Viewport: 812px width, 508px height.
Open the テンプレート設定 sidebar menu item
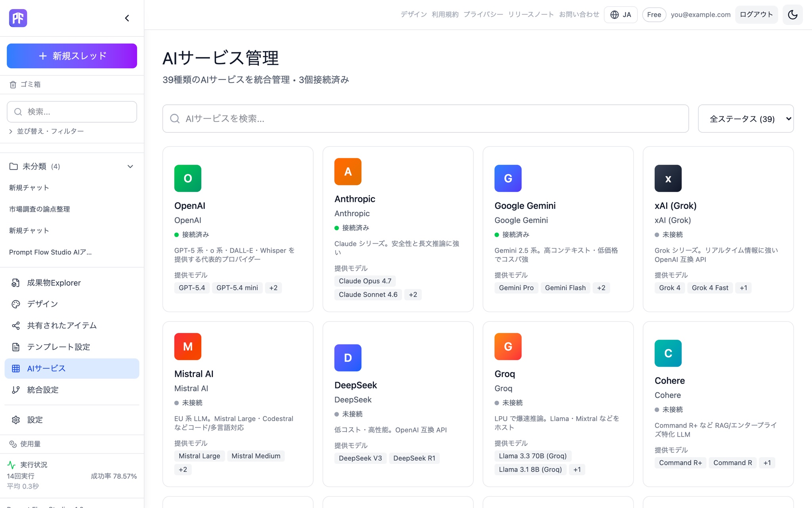tap(72, 347)
